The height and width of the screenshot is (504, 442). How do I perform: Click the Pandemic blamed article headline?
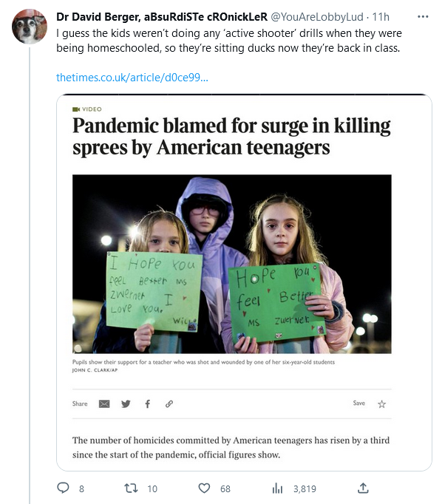click(231, 136)
